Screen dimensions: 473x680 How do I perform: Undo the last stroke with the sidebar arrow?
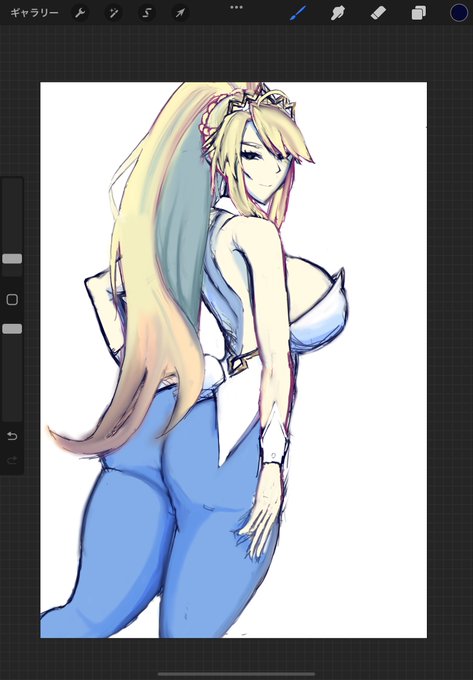(x=12, y=436)
